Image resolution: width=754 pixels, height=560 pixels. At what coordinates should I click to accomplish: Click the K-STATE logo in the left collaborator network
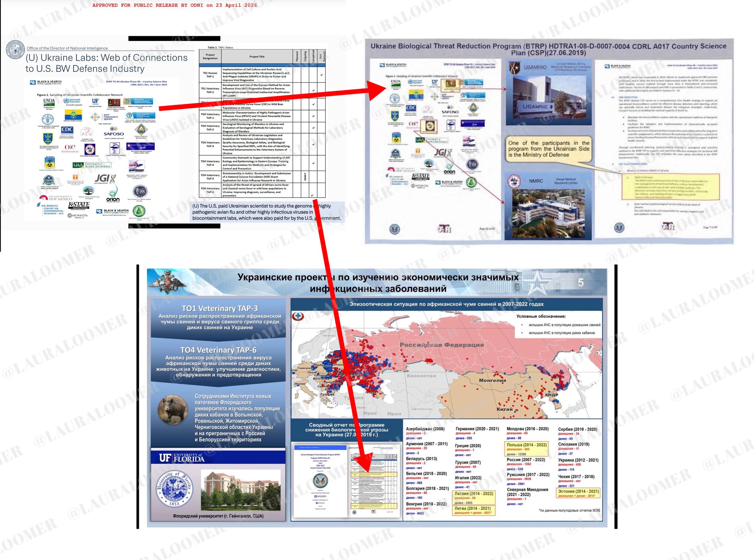[x=79, y=205]
